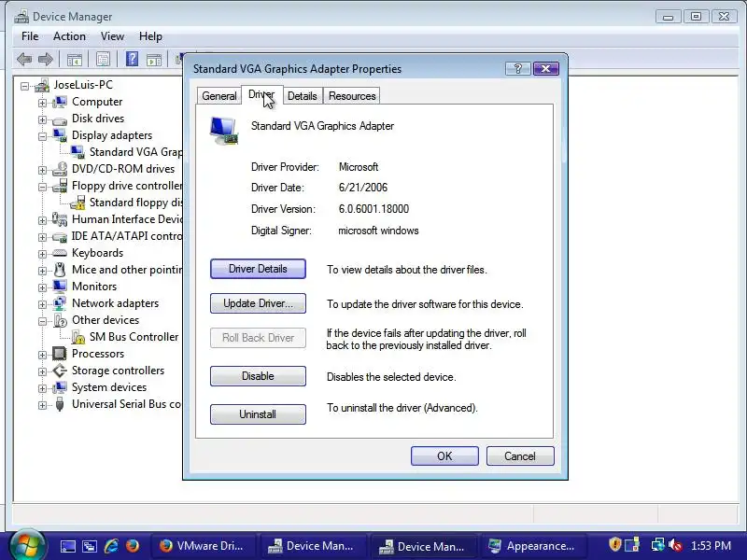Screen dimensions: 747x560
Task: Open the File menu
Action: 30,36
